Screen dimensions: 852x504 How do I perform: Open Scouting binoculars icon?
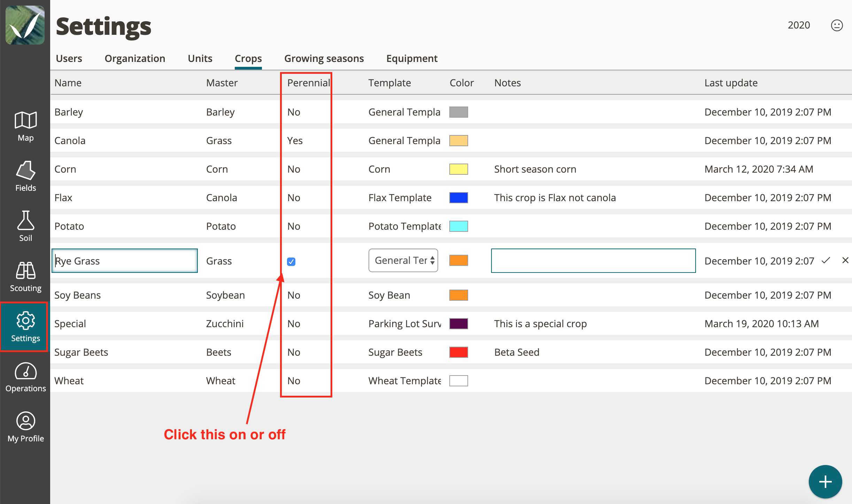pyautogui.click(x=25, y=277)
